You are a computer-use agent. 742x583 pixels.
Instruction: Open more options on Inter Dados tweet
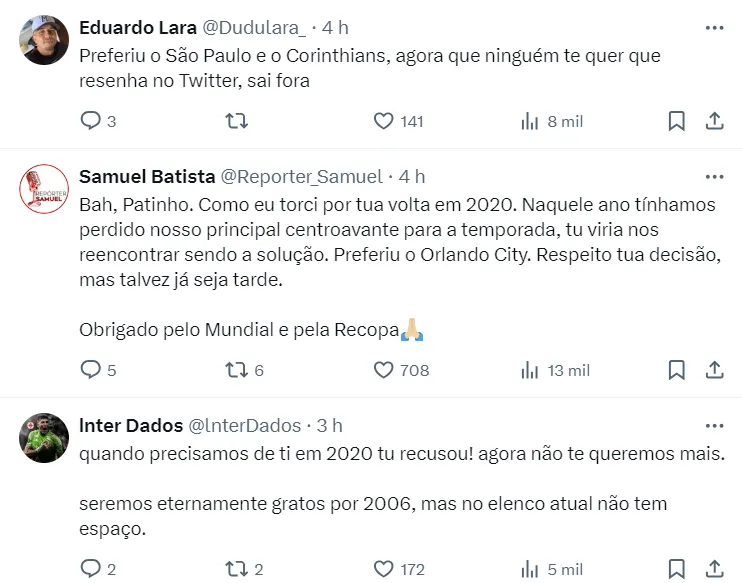(x=714, y=425)
